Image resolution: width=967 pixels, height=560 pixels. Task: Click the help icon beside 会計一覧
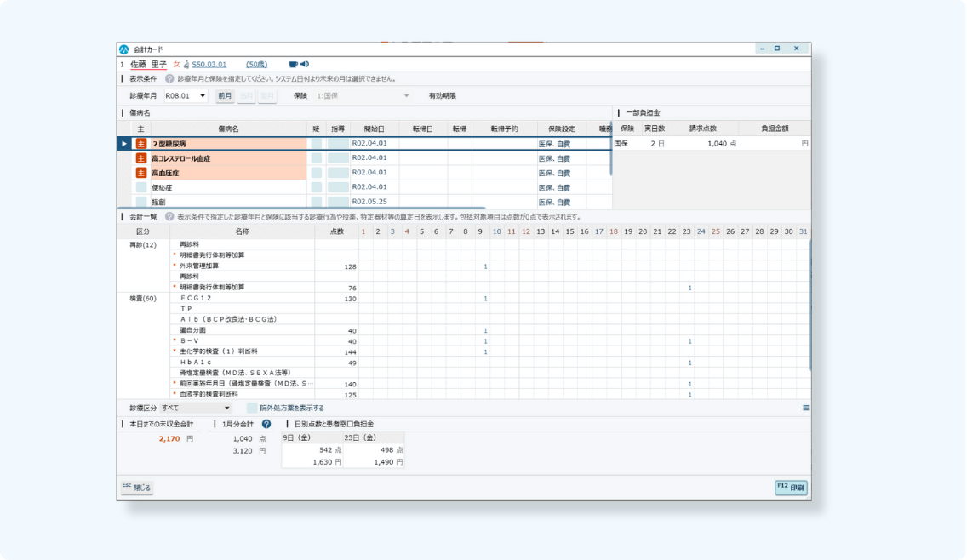tap(169, 217)
